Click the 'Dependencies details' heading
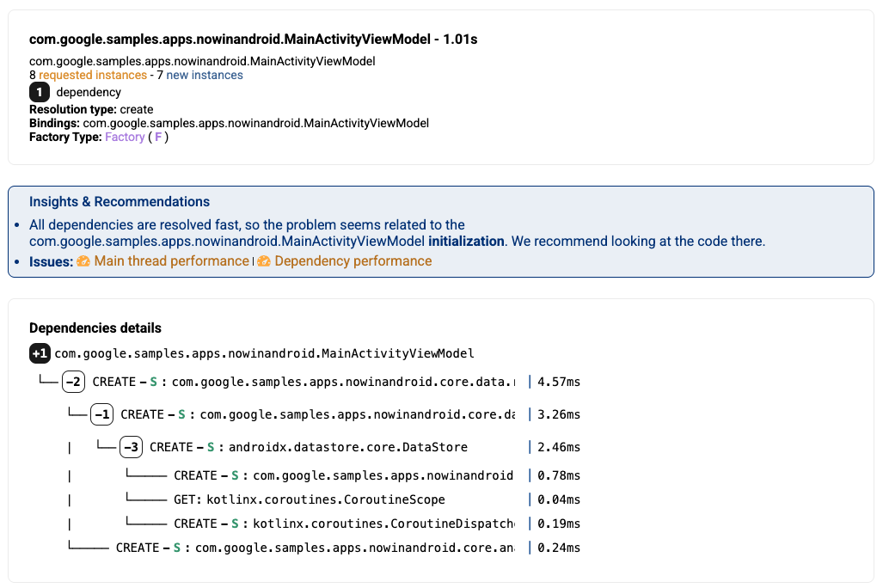The height and width of the screenshot is (588, 883). pyautogui.click(x=95, y=328)
